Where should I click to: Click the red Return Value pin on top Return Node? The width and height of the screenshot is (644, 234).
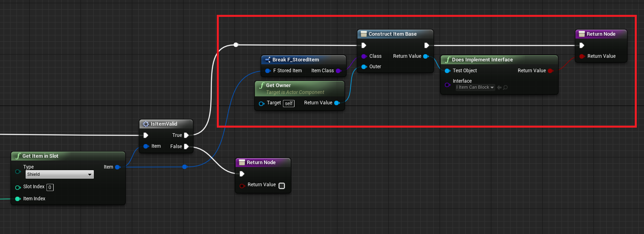582,57
